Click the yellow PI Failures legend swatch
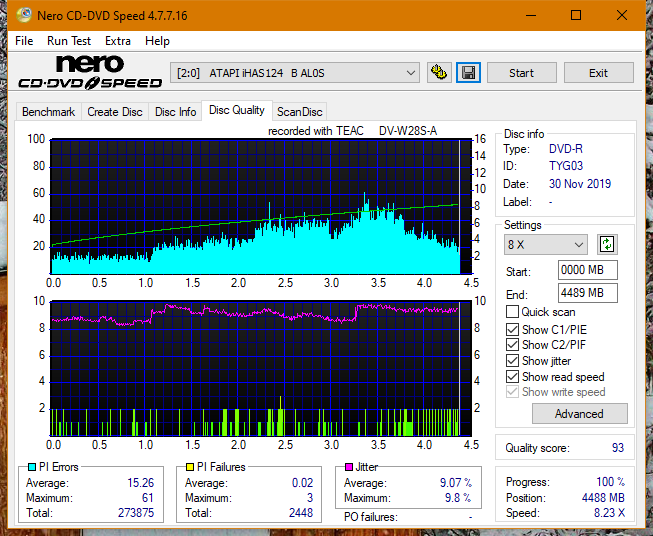This screenshot has height=536, width=653. pyautogui.click(x=190, y=467)
